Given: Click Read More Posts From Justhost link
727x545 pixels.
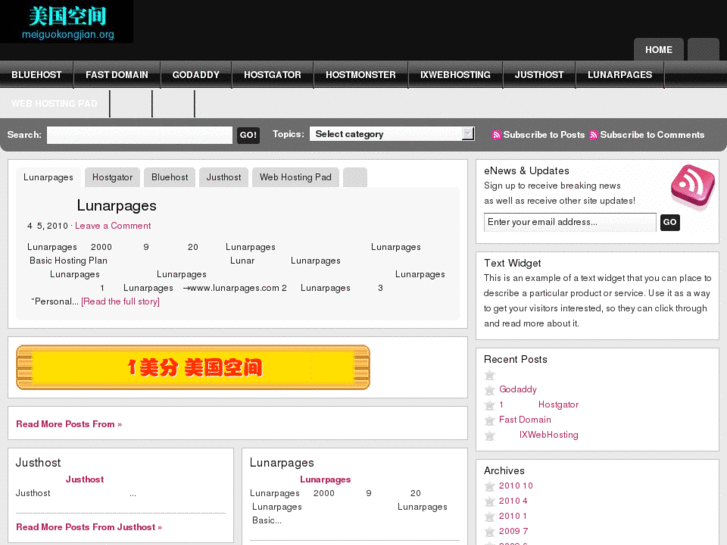Looking at the screenshot, I should pos(89,527).
